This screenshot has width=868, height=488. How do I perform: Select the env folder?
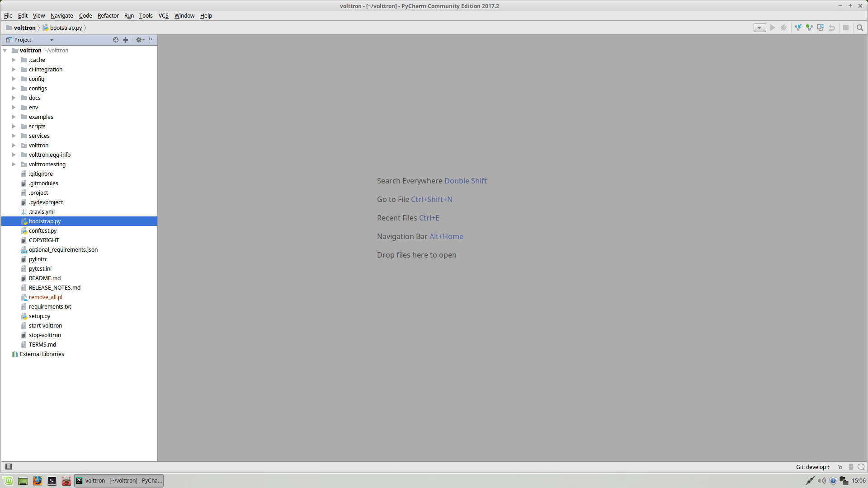click(x=33, y=108)
